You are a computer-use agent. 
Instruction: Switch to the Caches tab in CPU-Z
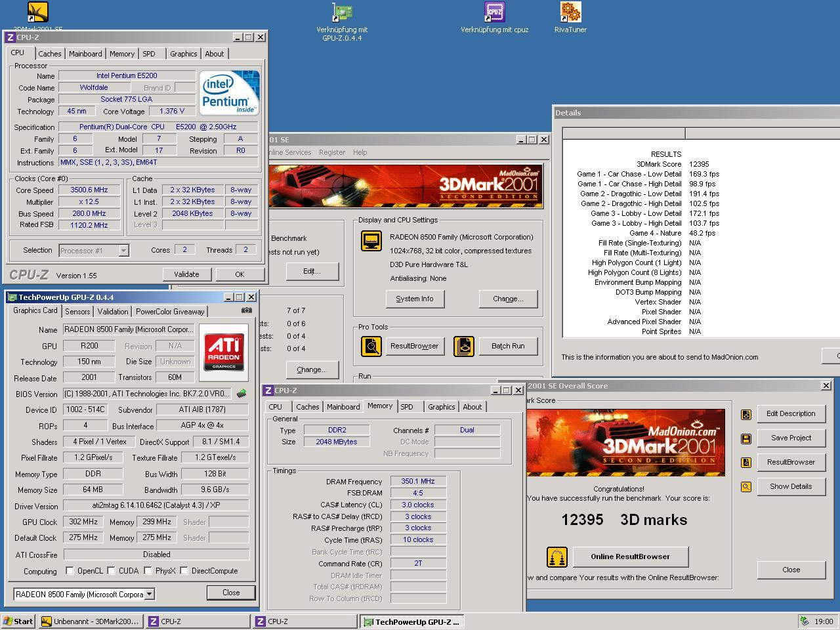(x=49, y=54)
